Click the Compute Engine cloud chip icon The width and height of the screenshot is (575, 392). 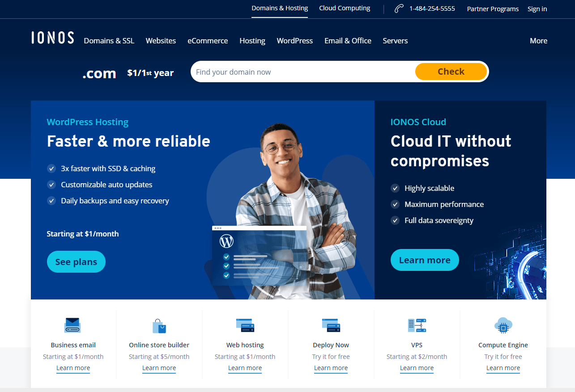[503, 325]
